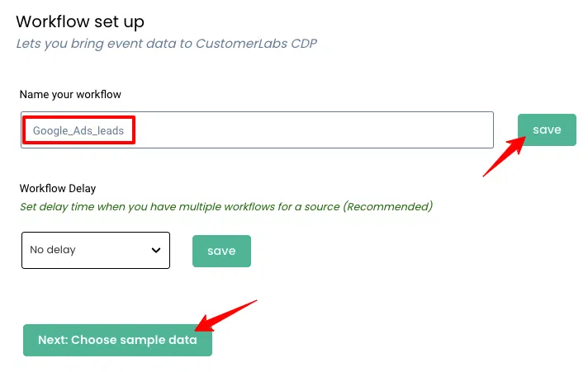This screenshot has width=588, height=372.
Task: Proceed with Next: Choose sample data
Action: point(117,340)
